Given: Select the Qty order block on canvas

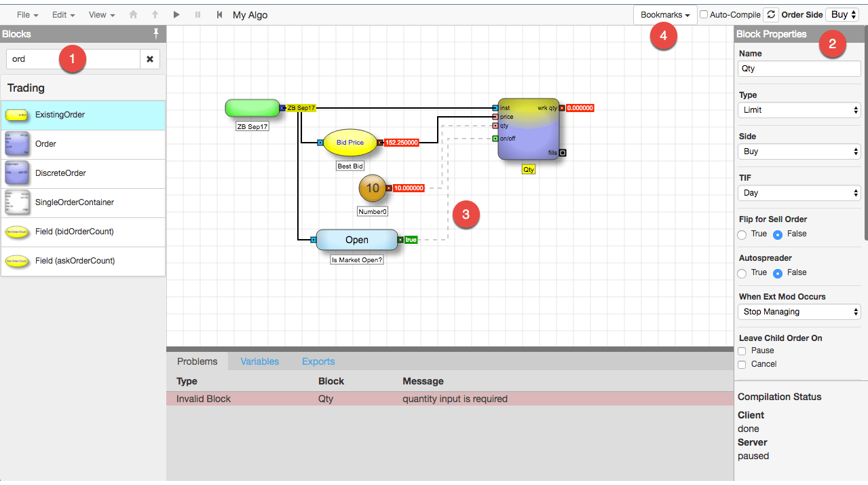Looking at the screenshot, I should (529, 129).
